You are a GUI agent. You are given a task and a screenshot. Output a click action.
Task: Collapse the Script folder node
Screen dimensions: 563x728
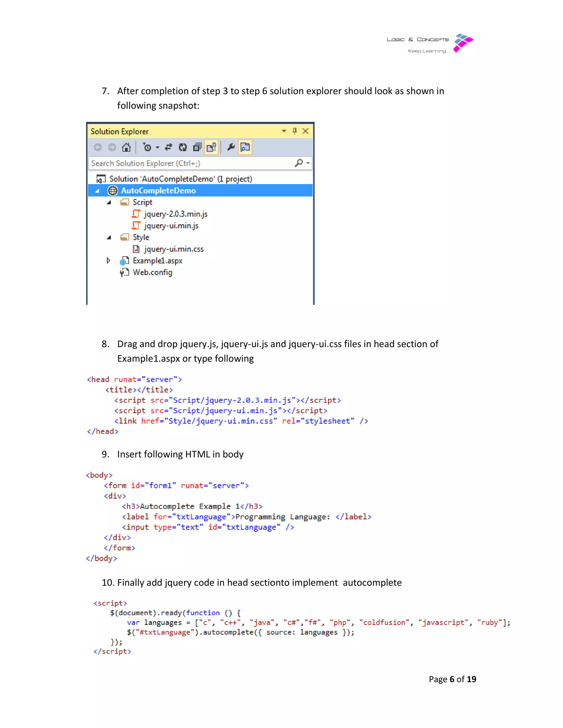[x=109, y=202]
